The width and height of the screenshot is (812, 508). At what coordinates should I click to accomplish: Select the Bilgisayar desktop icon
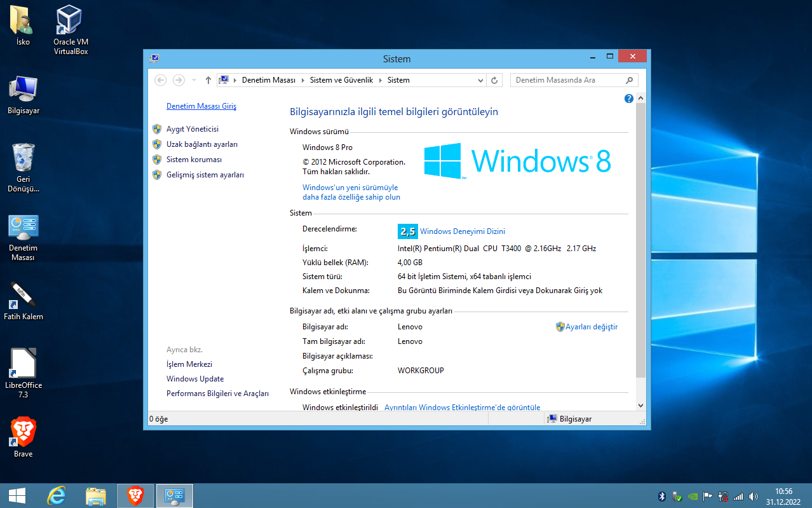[x=24, y=95]
